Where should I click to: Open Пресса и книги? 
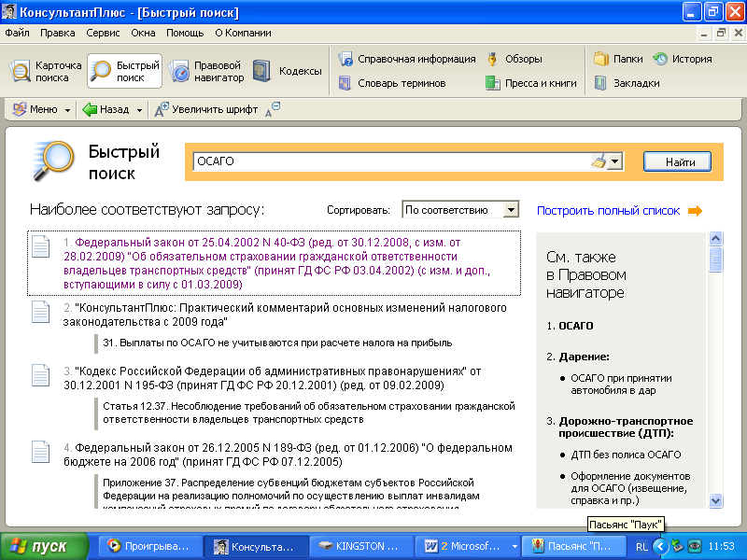(x=530, y=83)
